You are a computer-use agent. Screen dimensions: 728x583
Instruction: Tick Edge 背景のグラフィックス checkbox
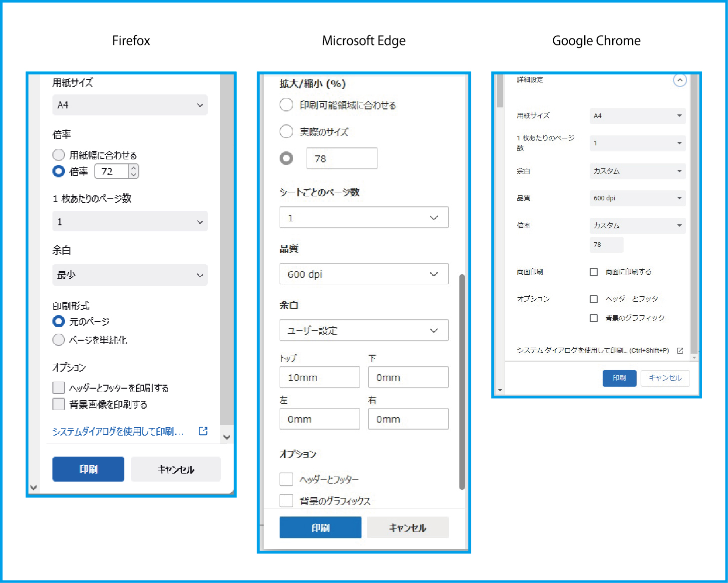[286, 501]
